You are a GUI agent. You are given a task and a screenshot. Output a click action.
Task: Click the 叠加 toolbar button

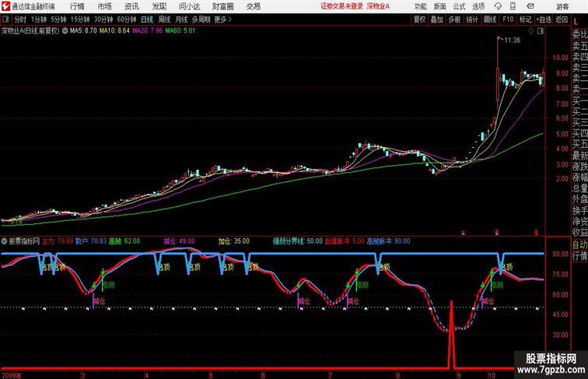click(x=437, y=19)
